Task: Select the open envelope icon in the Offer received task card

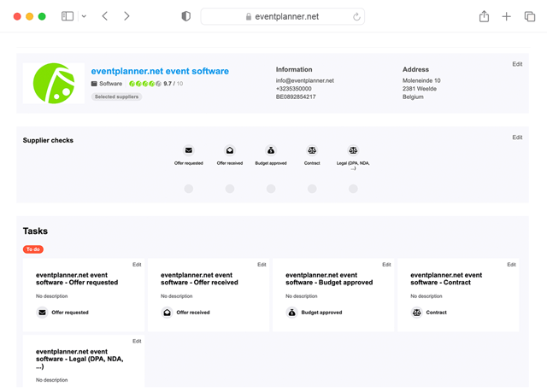Action: click(168, 313)
